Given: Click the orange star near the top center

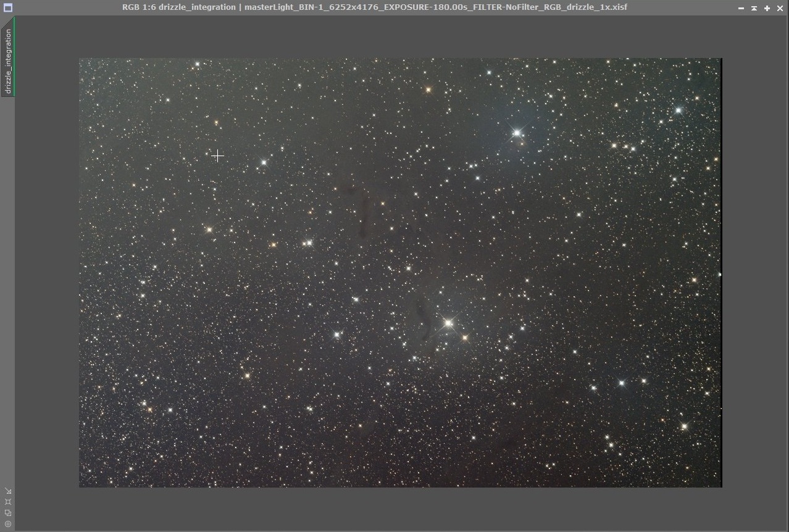Looking at the screenshot, I should [x=428, y=90].
